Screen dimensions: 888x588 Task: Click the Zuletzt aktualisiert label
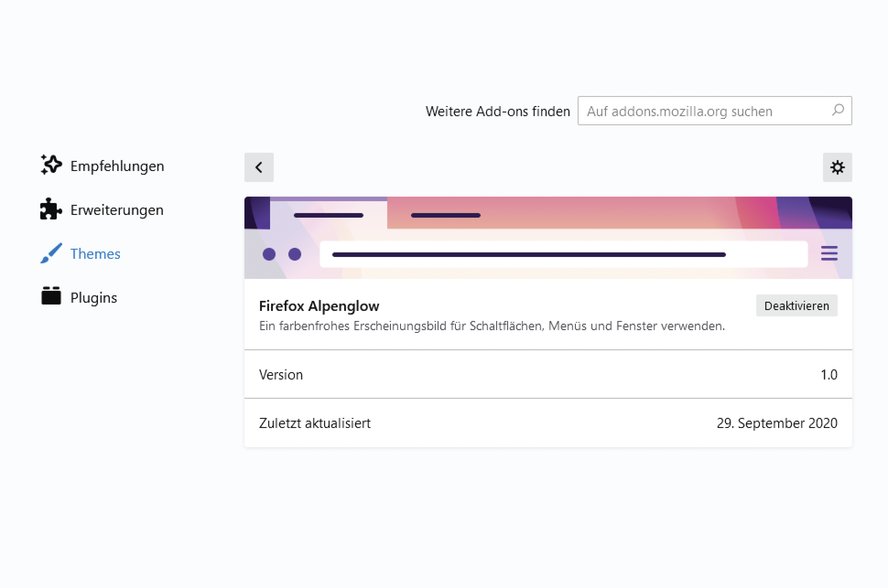tap(315, 423)
